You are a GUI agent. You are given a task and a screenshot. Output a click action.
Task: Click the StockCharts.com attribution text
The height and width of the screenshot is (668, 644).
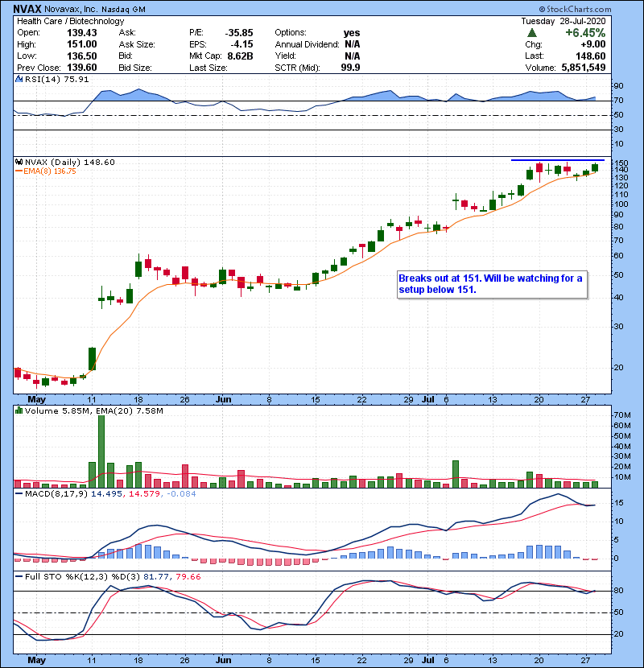coord(575,9)
